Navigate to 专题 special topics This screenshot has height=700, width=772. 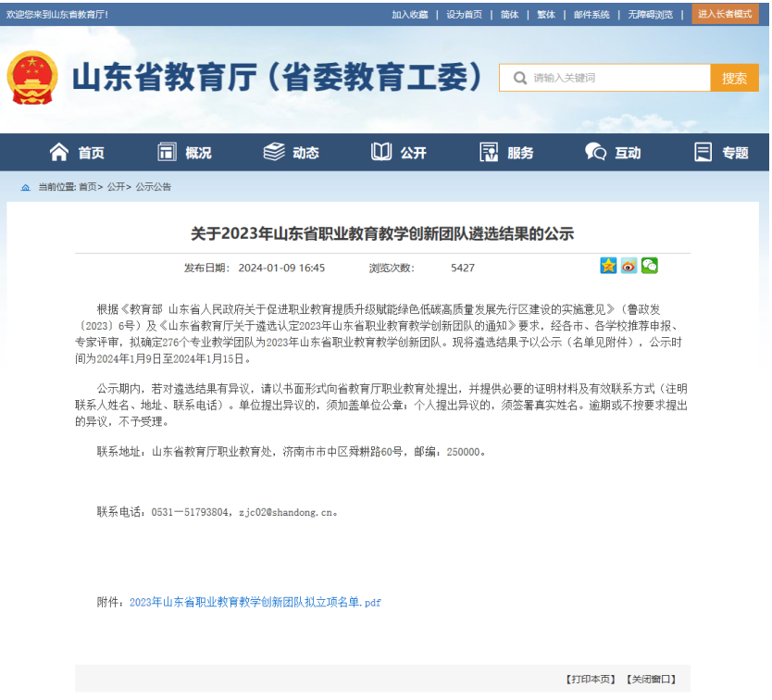(721, 153)
